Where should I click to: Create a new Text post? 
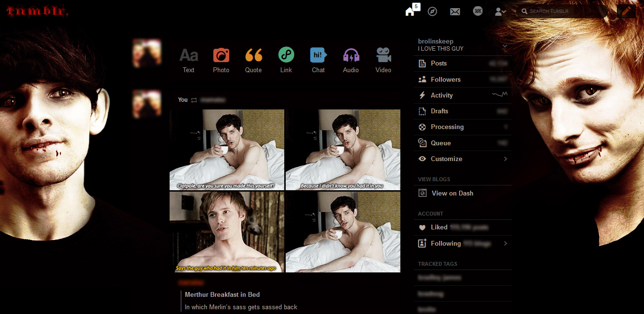(189, 60)
